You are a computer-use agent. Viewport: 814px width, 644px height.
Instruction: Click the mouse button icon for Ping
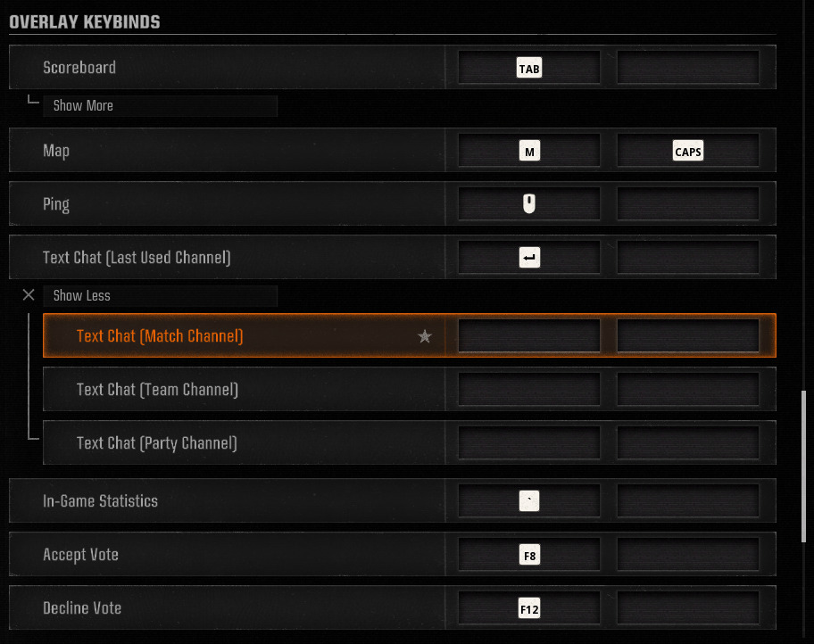tap(528, 202)
